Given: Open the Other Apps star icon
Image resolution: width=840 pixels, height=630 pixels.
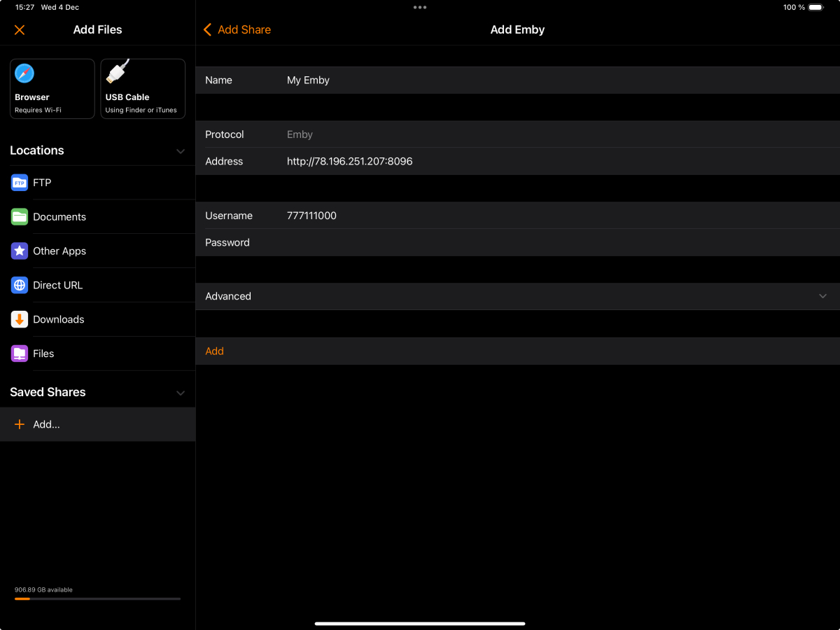Looking at the screenshot, I should click(x=20, y=251).
